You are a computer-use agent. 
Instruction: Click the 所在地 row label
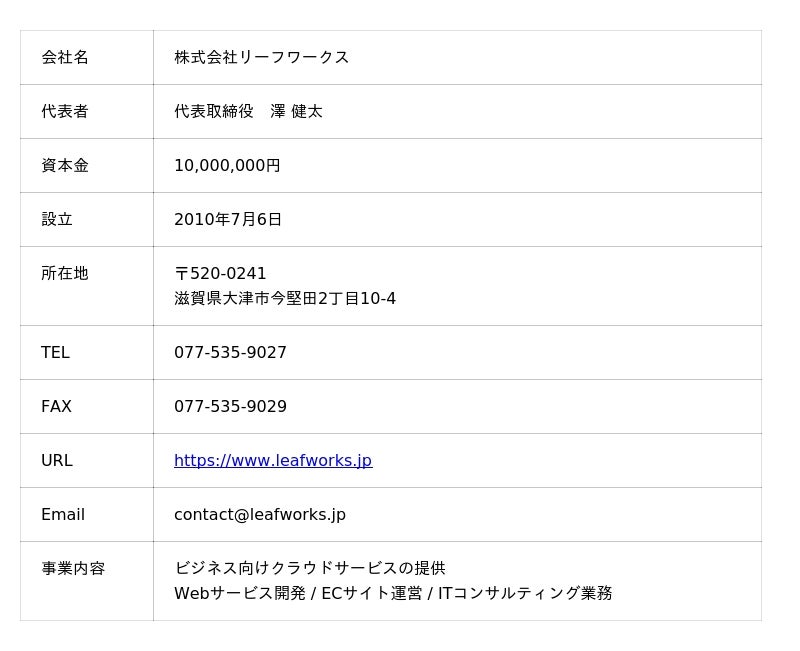[65, 274]
